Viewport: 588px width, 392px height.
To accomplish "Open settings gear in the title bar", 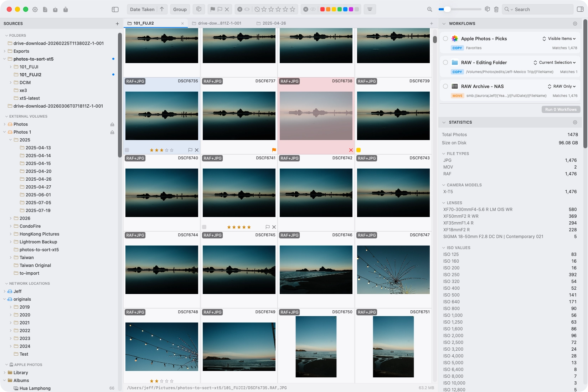I will pyautogui.click(x=35, y=10).
